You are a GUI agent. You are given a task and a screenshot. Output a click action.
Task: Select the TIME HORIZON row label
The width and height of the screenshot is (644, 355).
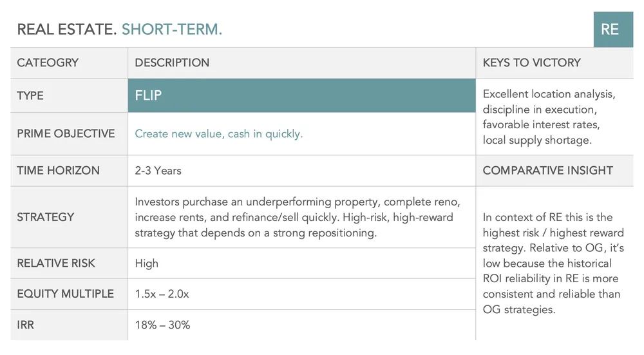click(x=58, y=171)
